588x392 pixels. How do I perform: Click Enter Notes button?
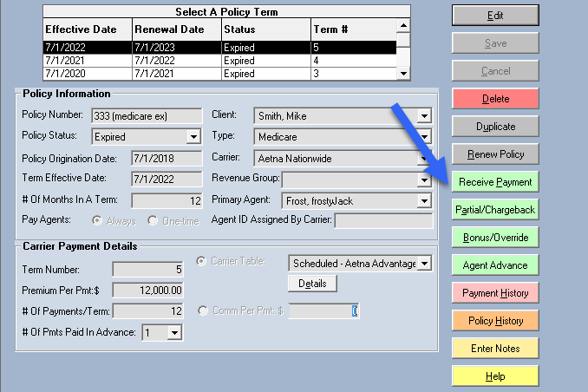click(495, 349)
